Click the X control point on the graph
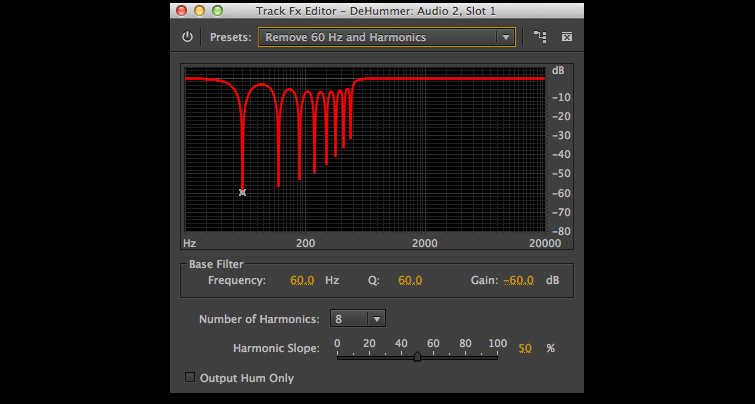The width and height of the screenshot is (755, 404). point(242,192)
